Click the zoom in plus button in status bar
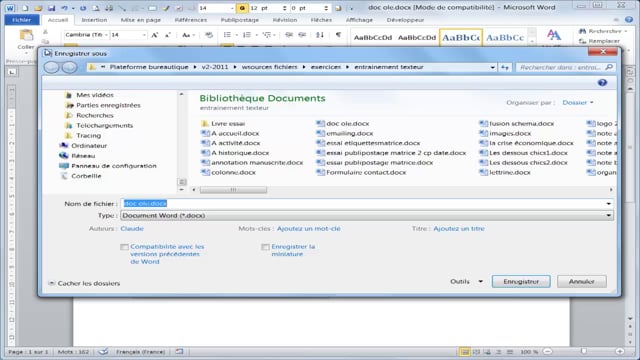 point(620,352)
